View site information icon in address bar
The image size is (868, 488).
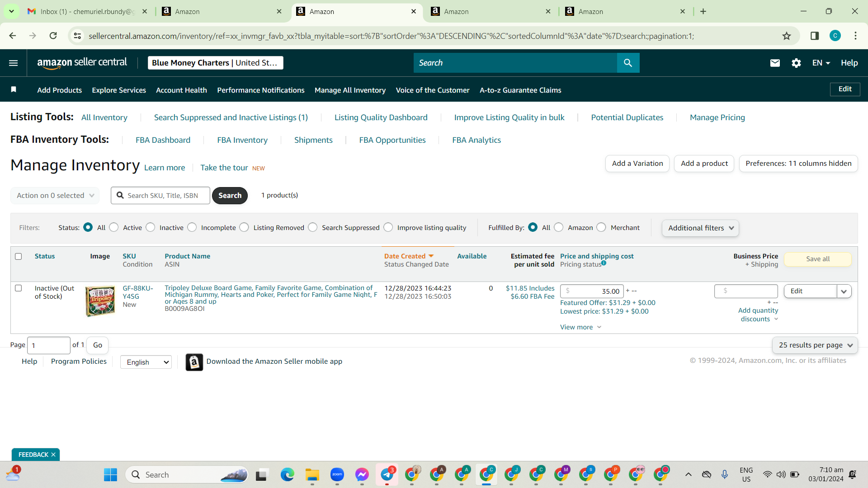[77, 36]
